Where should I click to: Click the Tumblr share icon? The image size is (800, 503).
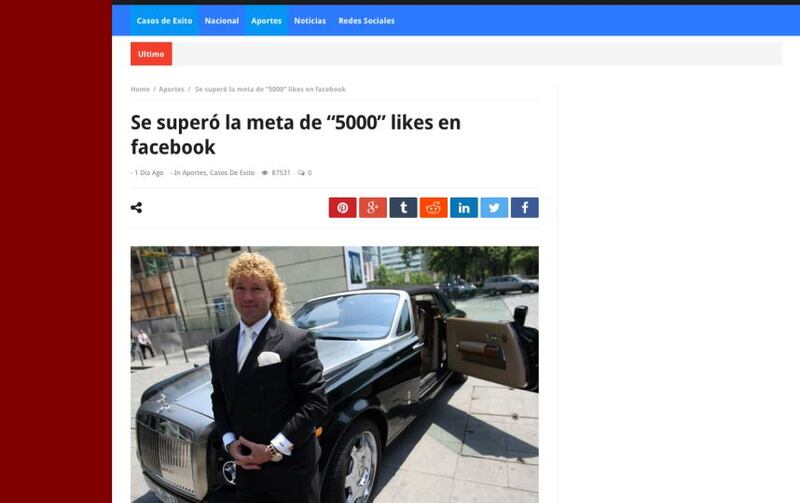click(x=403, y=208)
